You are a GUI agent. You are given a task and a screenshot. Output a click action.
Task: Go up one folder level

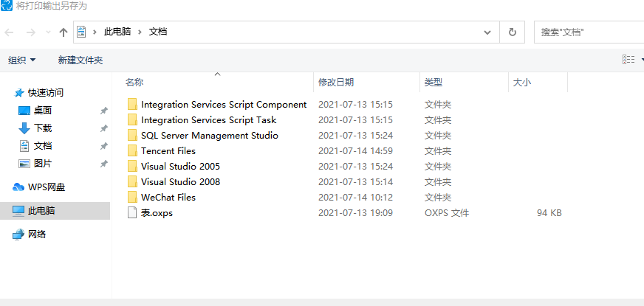click(x=64, y=32)
